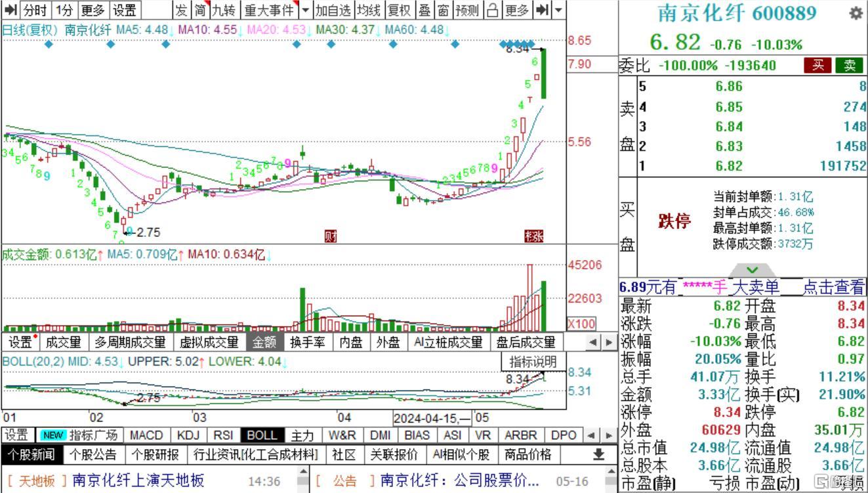Switch to the 分时 intraday view
Image resolution: width=868 pixels, height=493 pixels.
click(35, 10)
